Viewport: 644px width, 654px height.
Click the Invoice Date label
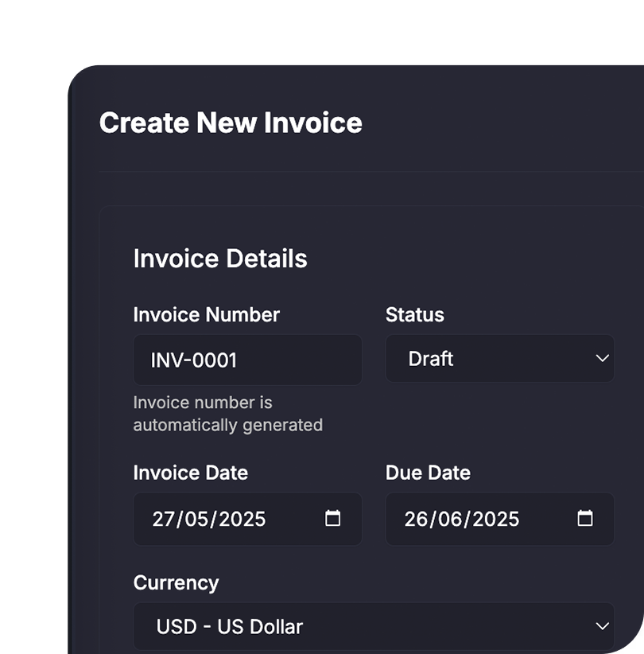[191, 473]
